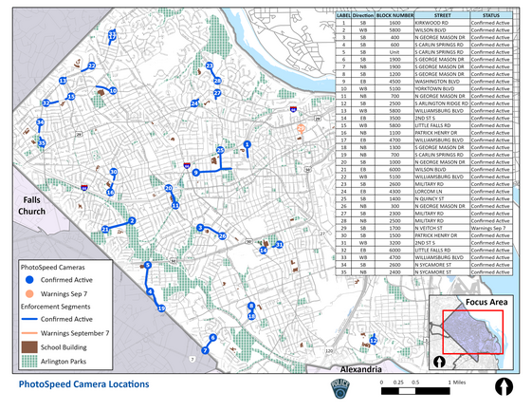Select camera marker 16 on the map
Screen dimensions: 532x411
coord(110,193)
